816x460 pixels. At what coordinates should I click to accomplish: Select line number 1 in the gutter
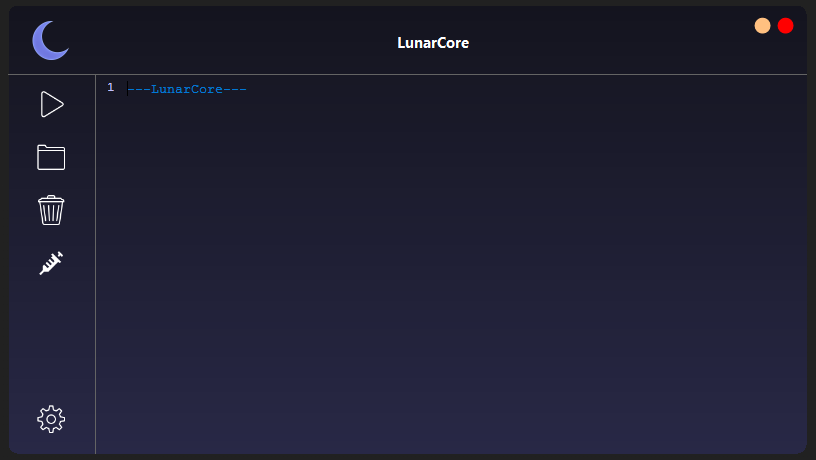pyautogui.click(x=110, y=87)
